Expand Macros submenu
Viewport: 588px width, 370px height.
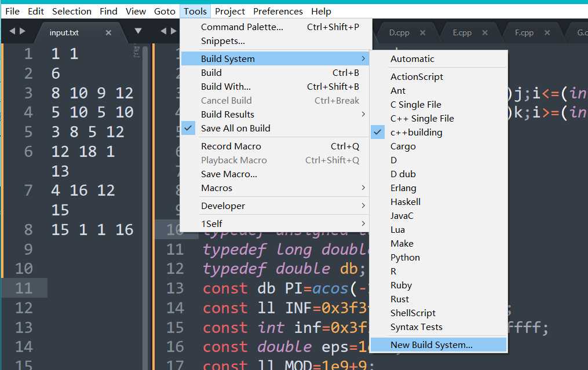pyautogui.click(x=275, y=188)
